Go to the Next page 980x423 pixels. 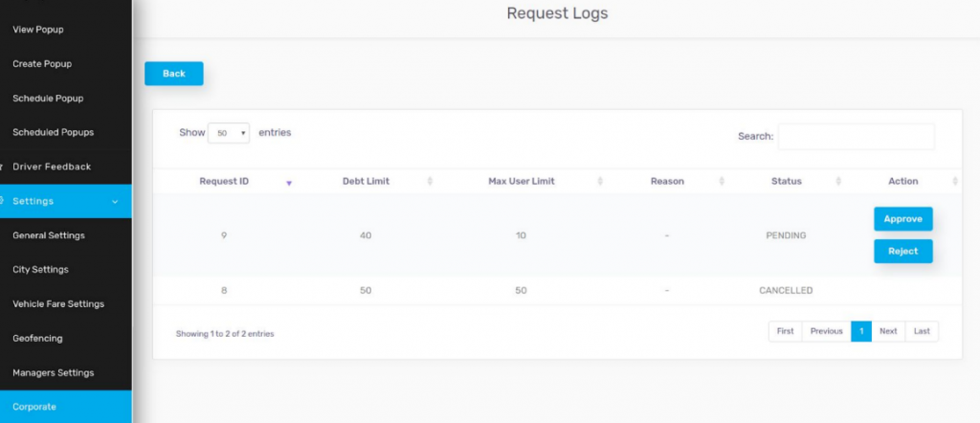pos(888,331)
